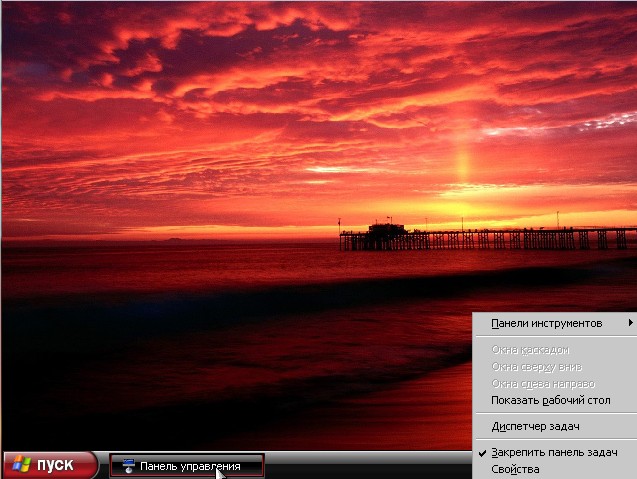Click the Control Panel icon in the taskbar
Screen dimensions: 637x479
[128, 466]
